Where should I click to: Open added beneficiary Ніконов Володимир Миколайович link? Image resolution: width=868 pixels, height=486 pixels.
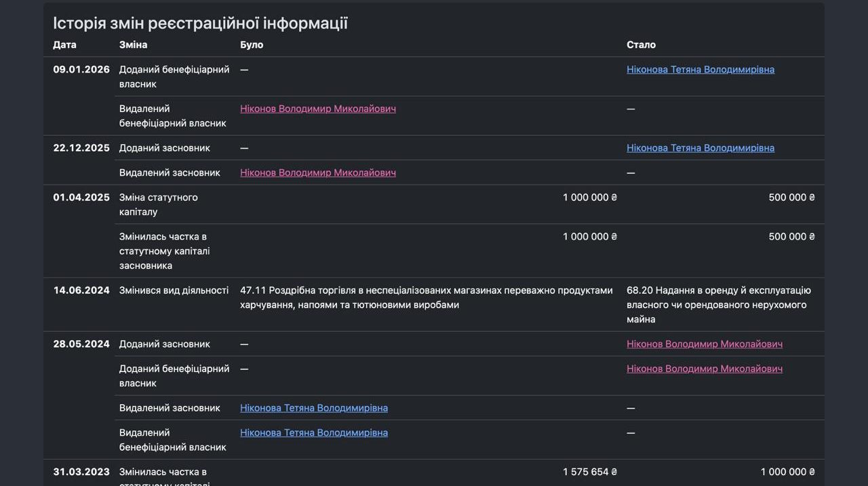[704, 369]
